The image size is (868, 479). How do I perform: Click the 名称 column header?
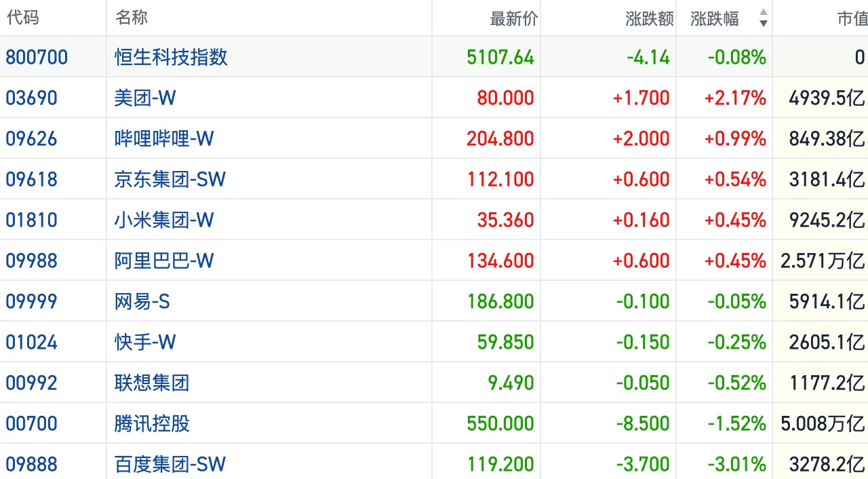tap(132, 18)
